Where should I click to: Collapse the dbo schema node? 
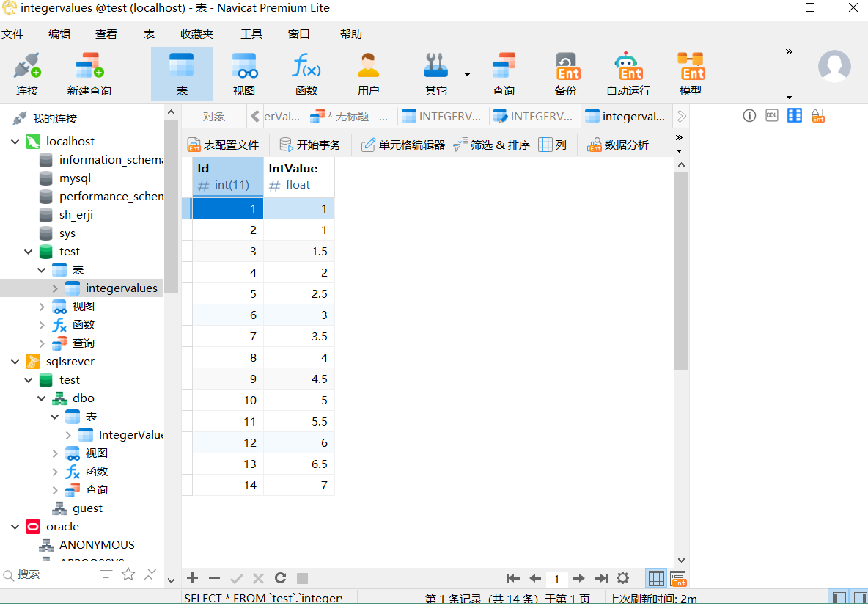42,398
